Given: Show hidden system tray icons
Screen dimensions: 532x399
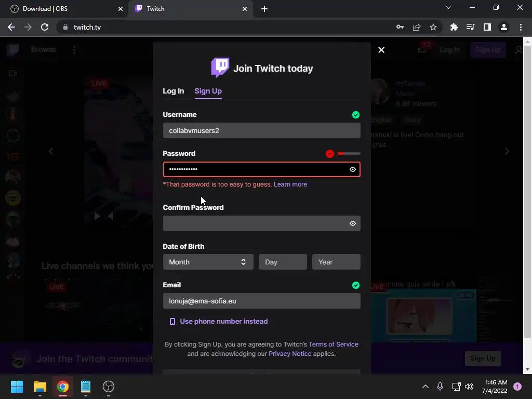Looking at the screenshot, I should click(425, 387).
